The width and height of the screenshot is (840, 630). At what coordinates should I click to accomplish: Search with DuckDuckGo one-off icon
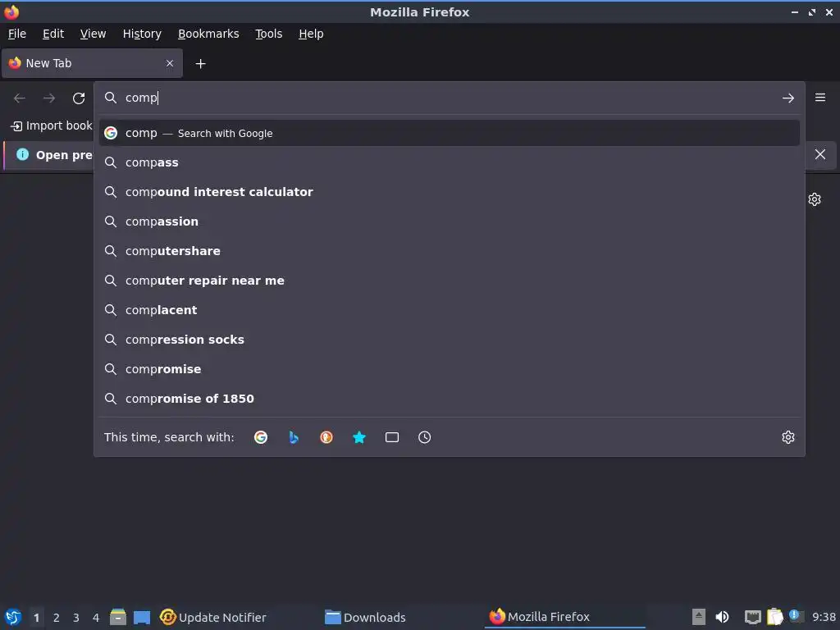coord(326,437)
